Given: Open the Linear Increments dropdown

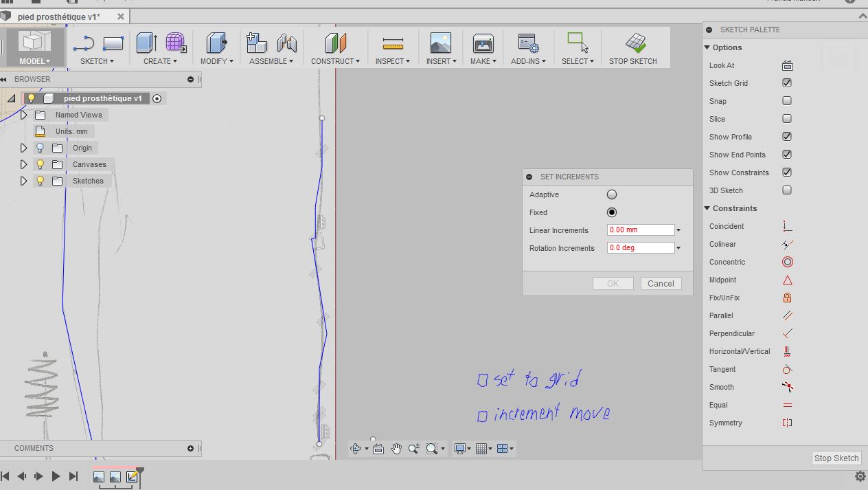Looking at the screenshot, I should pyautogui.click(x=678, y=230).
